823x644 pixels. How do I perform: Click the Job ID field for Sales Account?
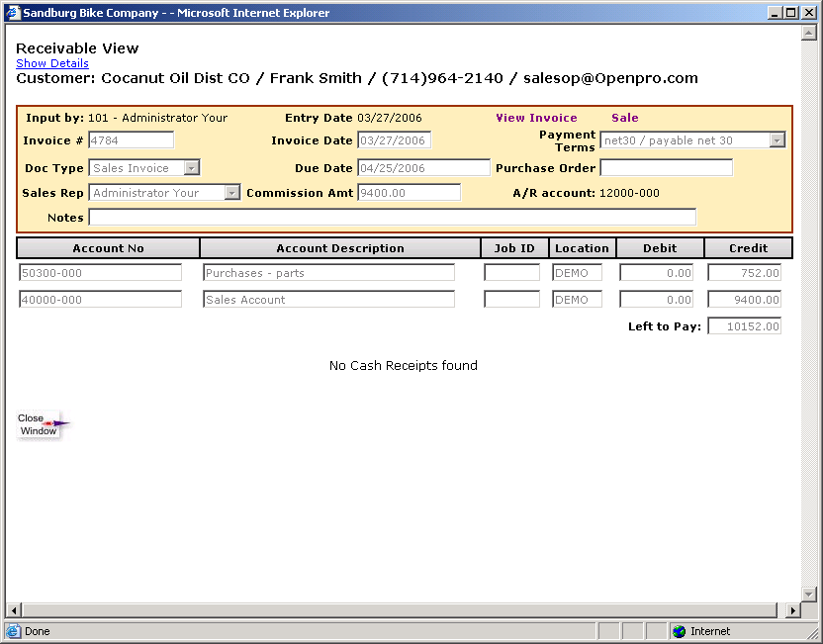(511, 300)
